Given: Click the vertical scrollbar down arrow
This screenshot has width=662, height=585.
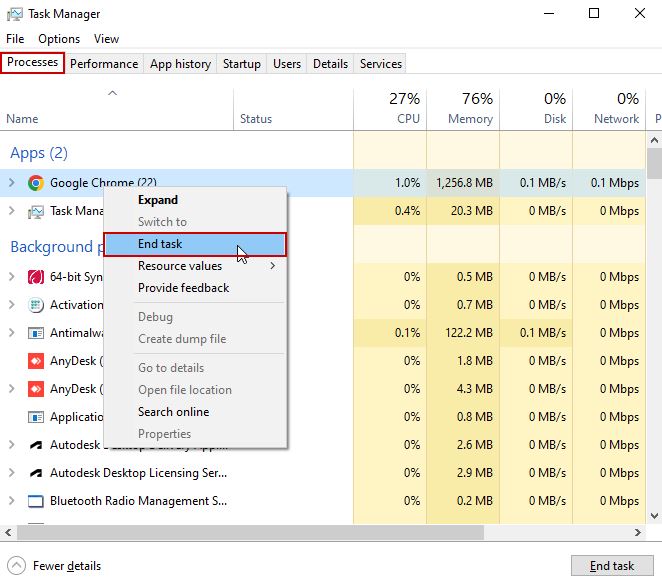Looking at the screenshot, I should click(x=654, y=515).
